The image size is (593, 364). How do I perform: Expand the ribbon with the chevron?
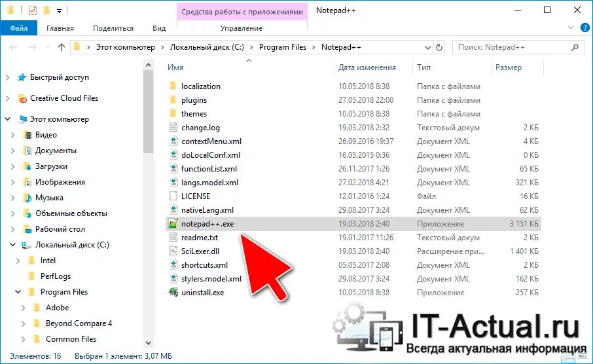(571, 27)
